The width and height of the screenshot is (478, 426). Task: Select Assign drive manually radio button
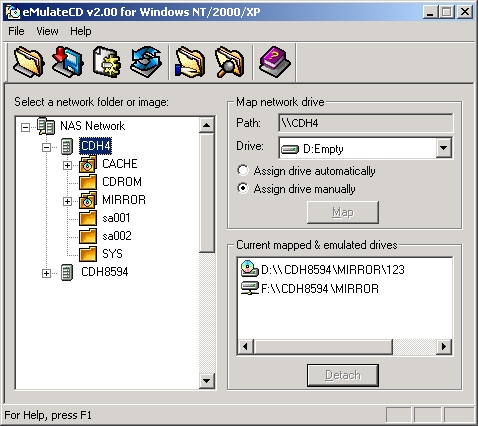(243, 188)
